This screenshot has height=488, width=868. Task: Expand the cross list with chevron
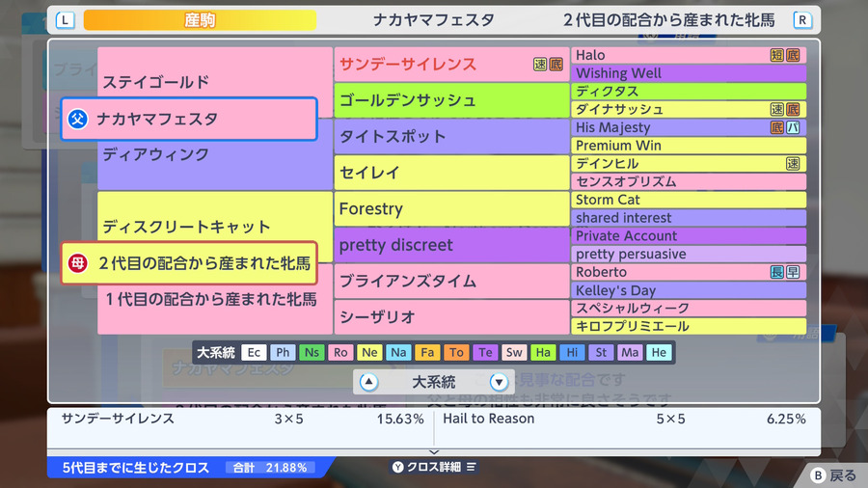pyautogui.click(x=434, y=452)
